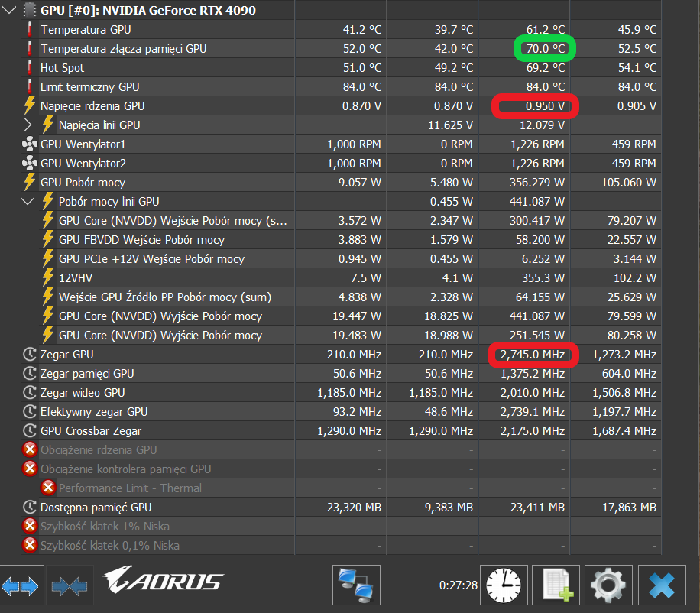Click the 41.2 °C current GPU temperature
The width and height of the screenshot is (700, 613).
pos(362,30)
